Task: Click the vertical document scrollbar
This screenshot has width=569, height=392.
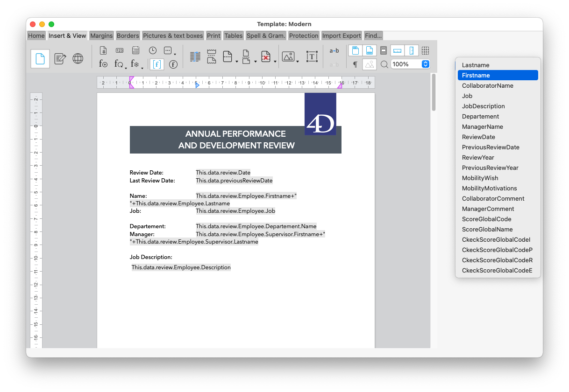Action: click(x=434, y=92)
